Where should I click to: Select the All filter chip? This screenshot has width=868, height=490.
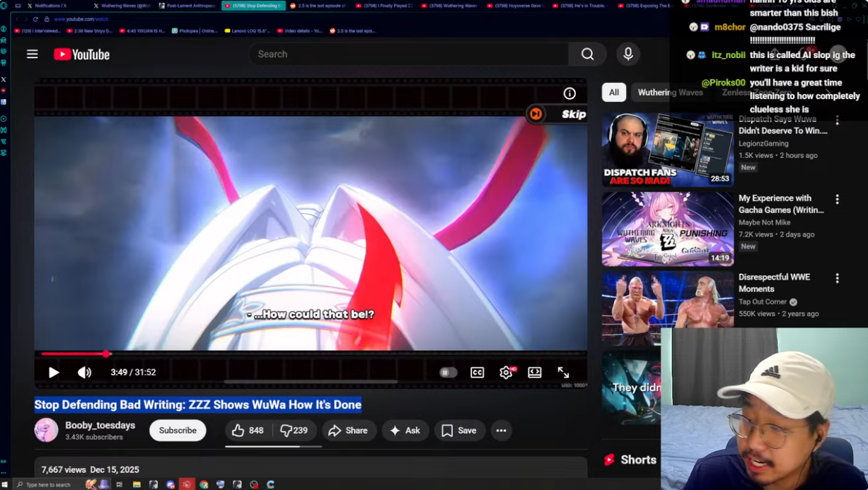(x=614, y=92)
